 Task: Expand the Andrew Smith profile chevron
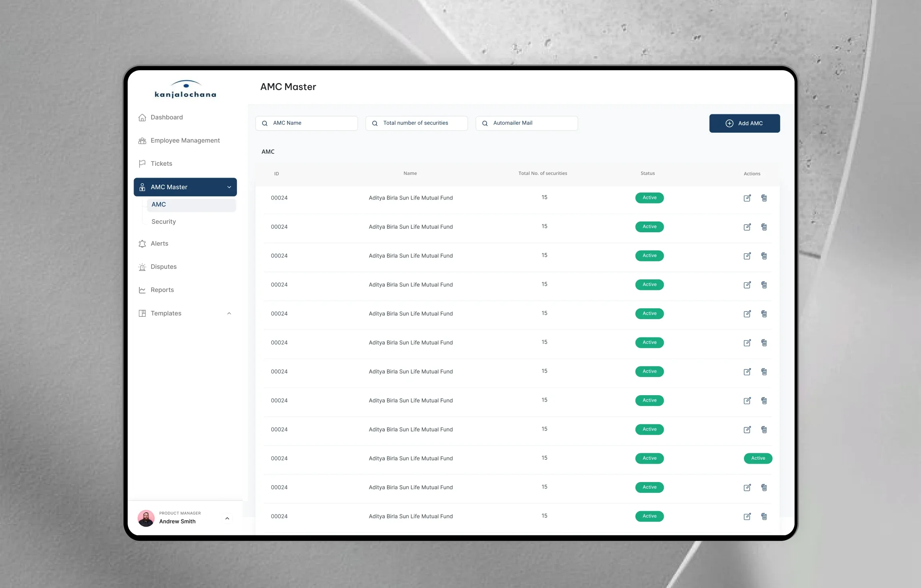227,518
